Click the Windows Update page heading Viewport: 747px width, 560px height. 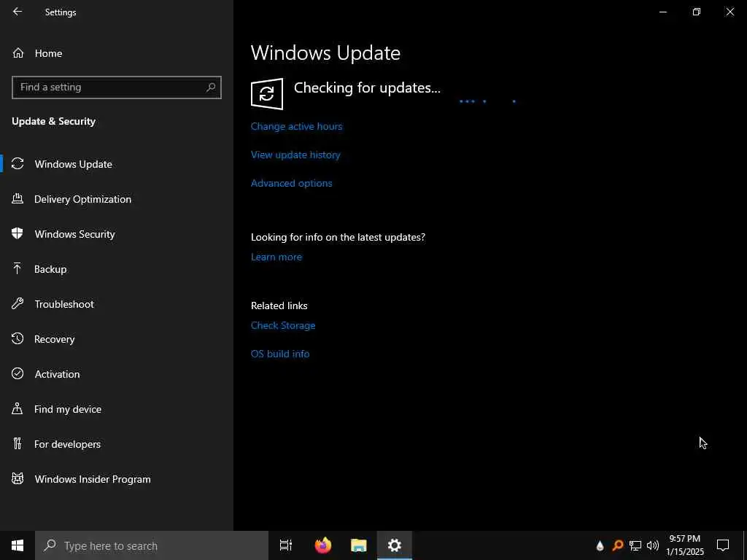[x=325, y=52]
